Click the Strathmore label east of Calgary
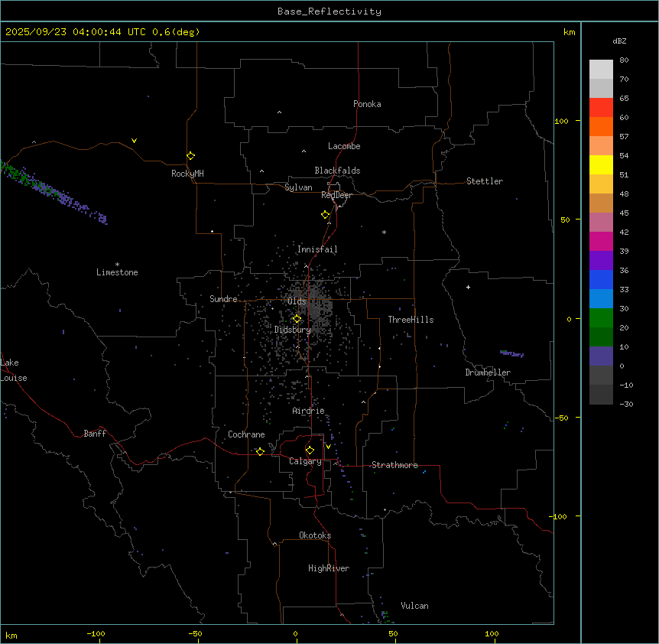This screenshot has height=644, width=659. coord(394,465)
